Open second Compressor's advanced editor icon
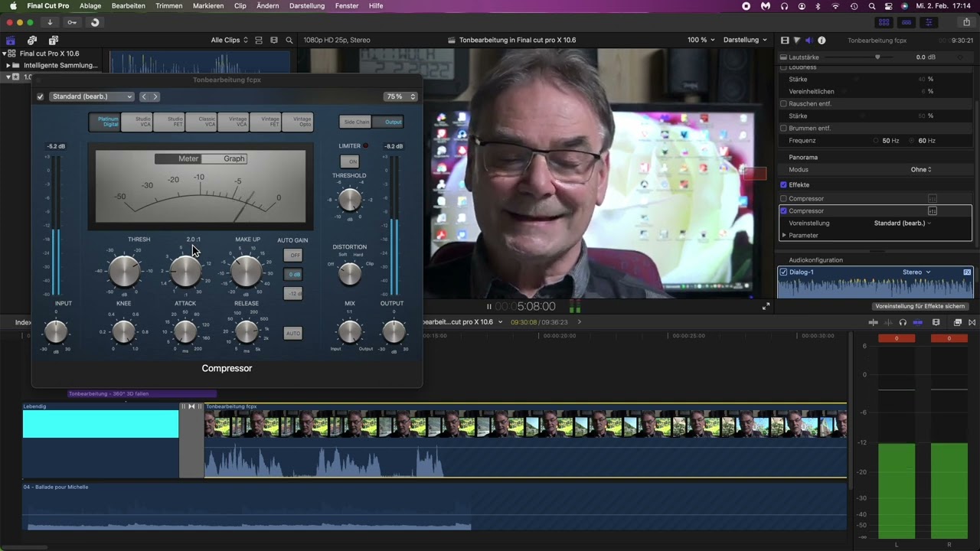 tap(933, 210)
